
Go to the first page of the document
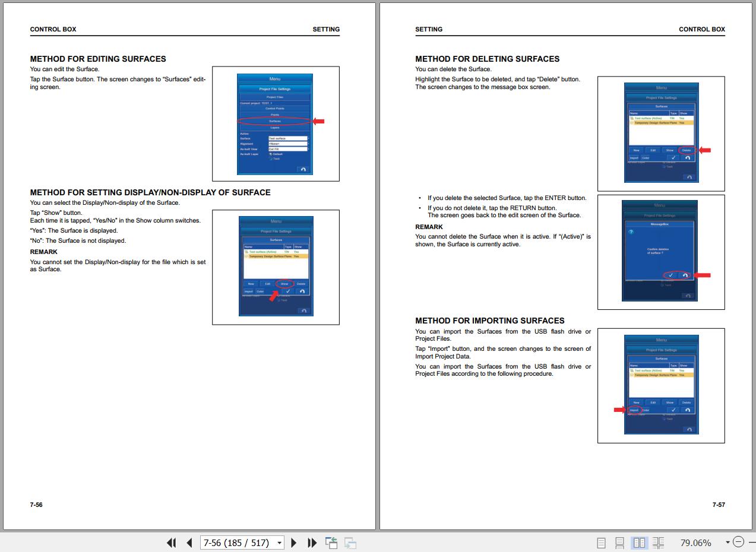coord(172,543)
